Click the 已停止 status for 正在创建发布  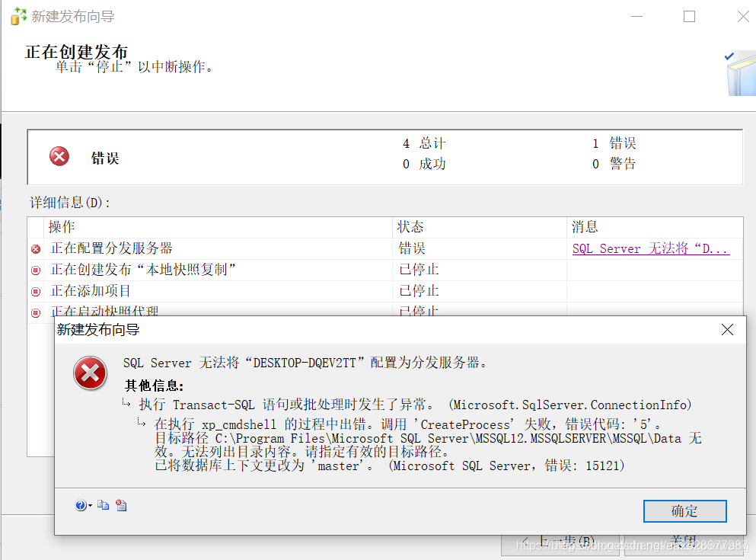[419, 270]
